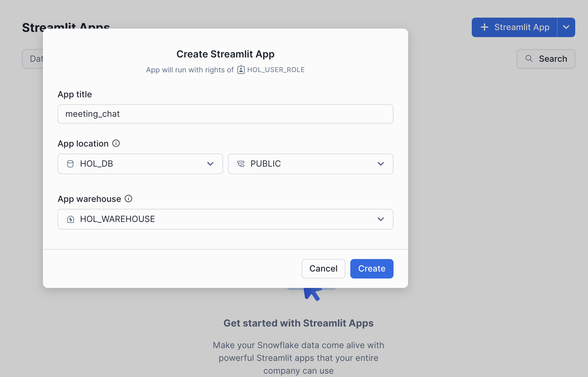The image size is (588, 377).
Task: Focus the App title text field
Action: pyautogui.click(x=225, y=114)
